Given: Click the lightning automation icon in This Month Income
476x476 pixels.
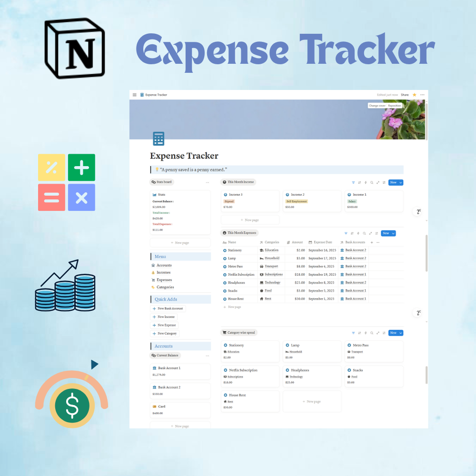Looking at the screenshot, I should [366, 182].
